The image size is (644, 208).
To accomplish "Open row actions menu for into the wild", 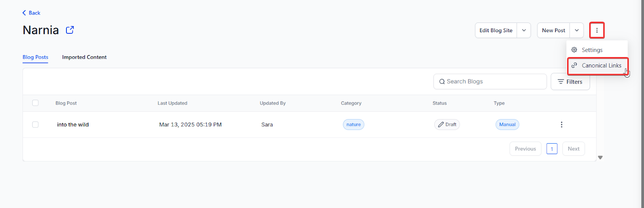I will (561, 125).
